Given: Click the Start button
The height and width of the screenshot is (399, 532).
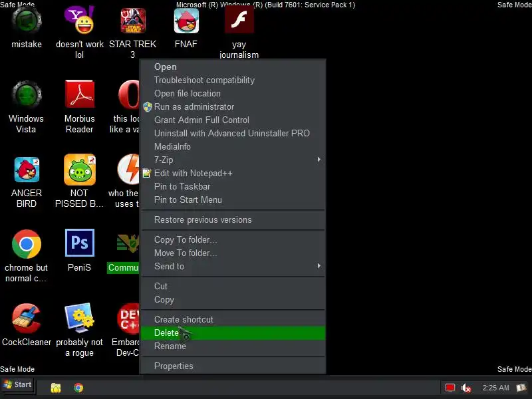Looking at the screenshot, I should (x=17, y=385).
